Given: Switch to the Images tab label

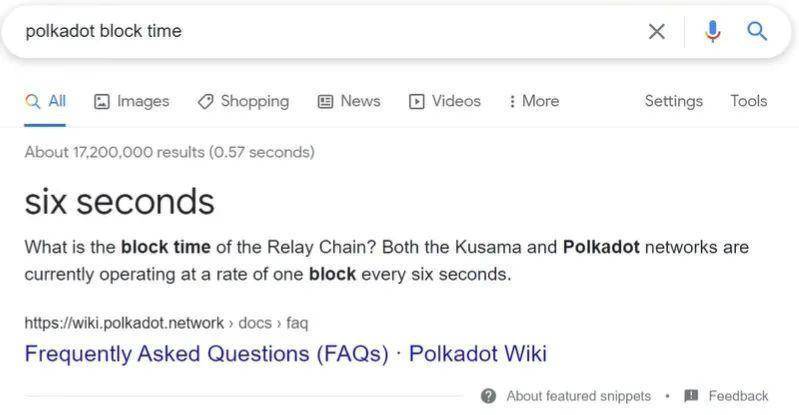Looking at the screenshot, I should click(x=143, y=101).
